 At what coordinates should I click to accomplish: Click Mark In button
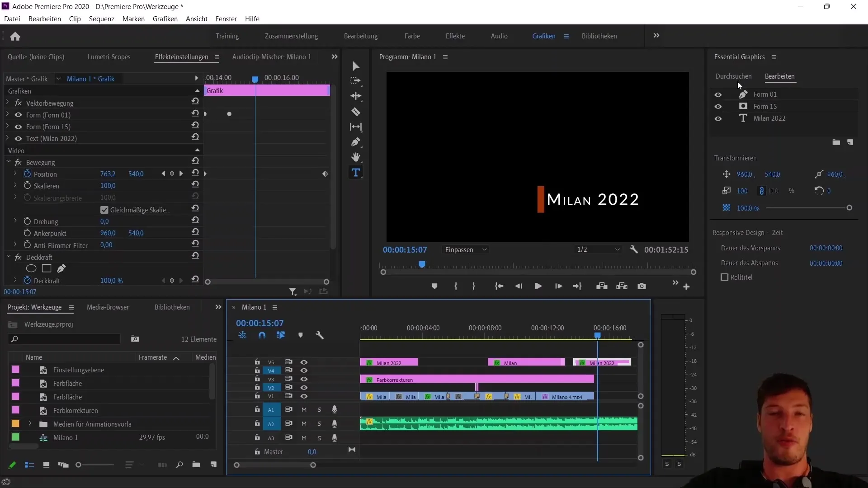[x=456, y=286]
